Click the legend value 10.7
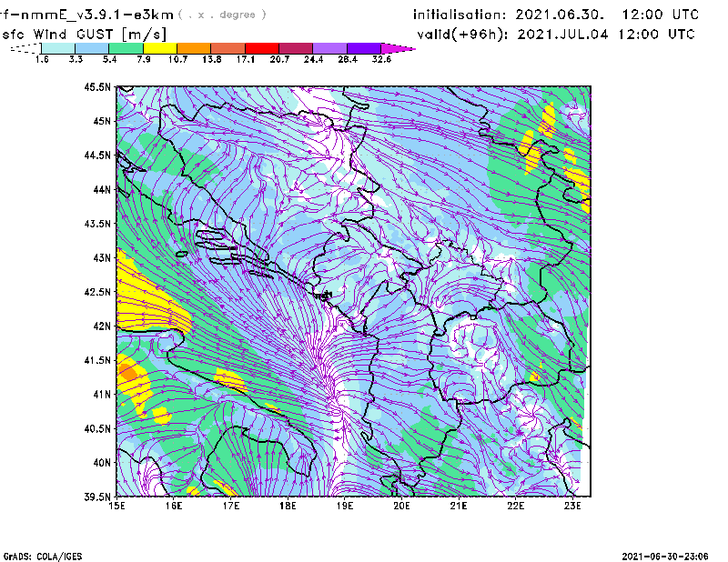 (x=177, y=59)
